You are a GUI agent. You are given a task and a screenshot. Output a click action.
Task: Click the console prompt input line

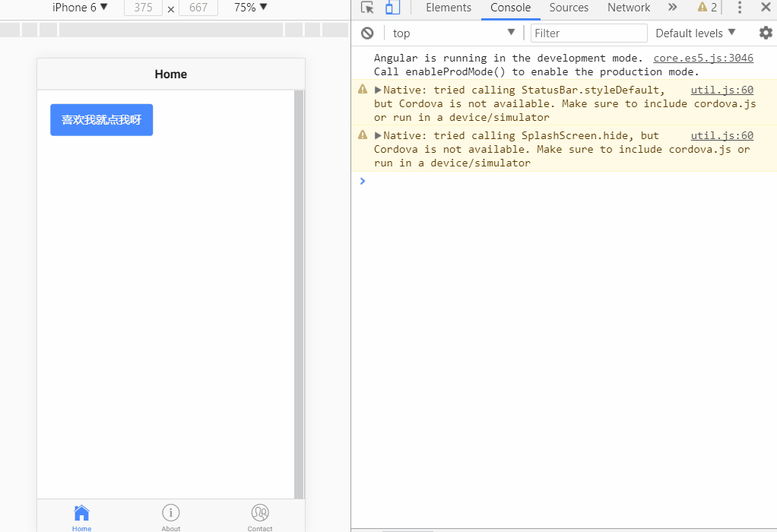565,181
